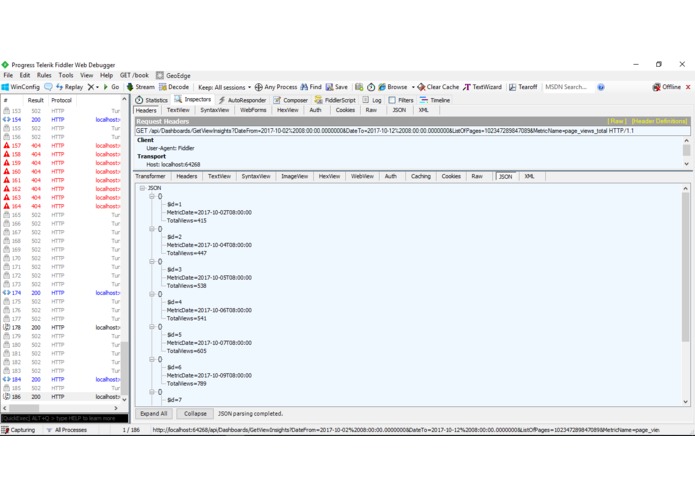Switch to the AutoResponder tab
This screenshot has width=695, height=494.
tap(242, 100)
